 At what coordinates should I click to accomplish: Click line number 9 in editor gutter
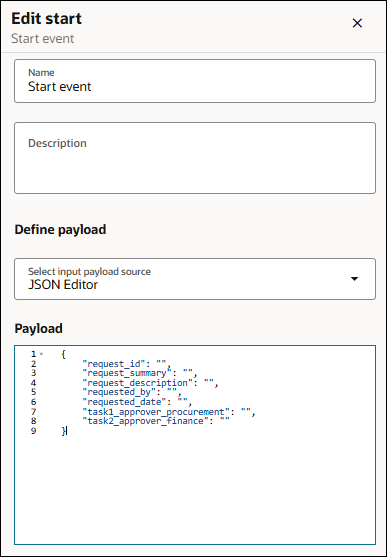[x=33, y=431]
